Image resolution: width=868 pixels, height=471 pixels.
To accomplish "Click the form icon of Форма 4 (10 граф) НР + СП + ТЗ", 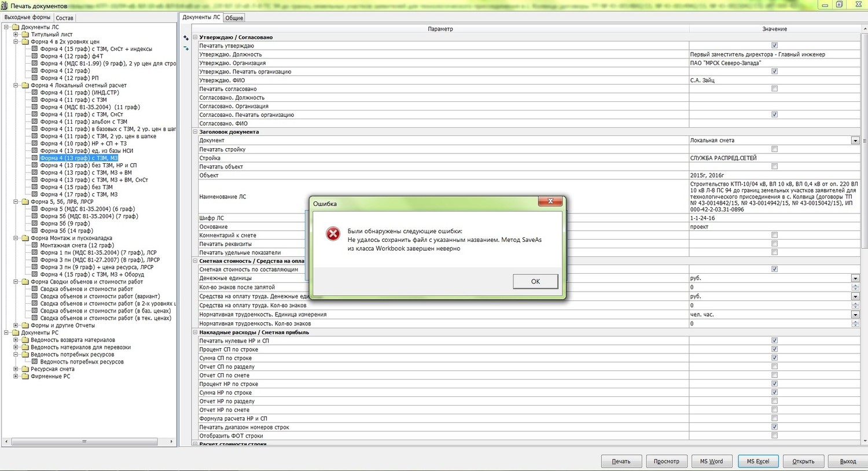I will tap(35, 143).
